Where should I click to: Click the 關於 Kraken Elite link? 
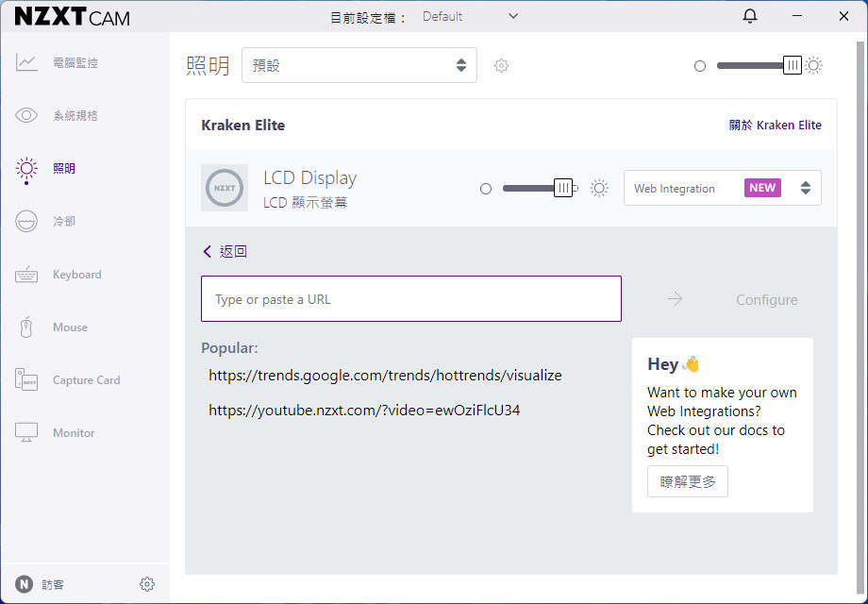[775, 126]
